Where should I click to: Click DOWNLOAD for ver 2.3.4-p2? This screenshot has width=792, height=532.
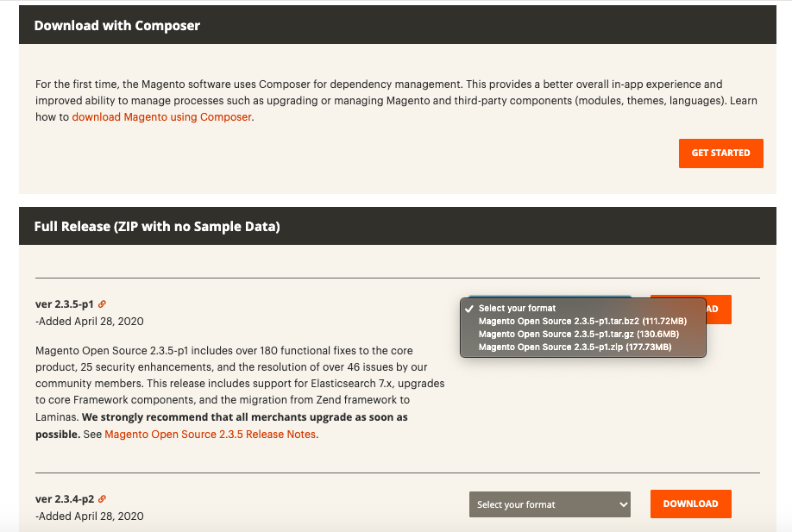690,504
